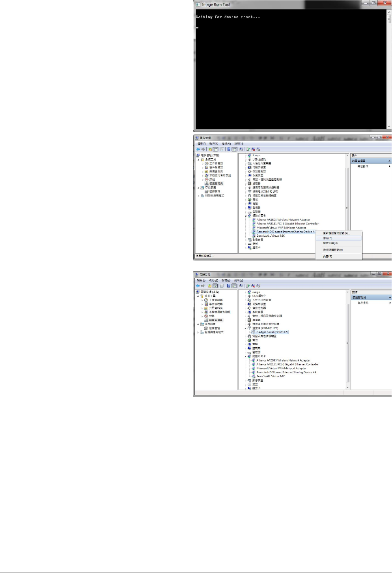The height and width of the screenshot is (573, 392).
Task: Open 檢視(V) menu in context-menu window
Action: click(226, 144)
